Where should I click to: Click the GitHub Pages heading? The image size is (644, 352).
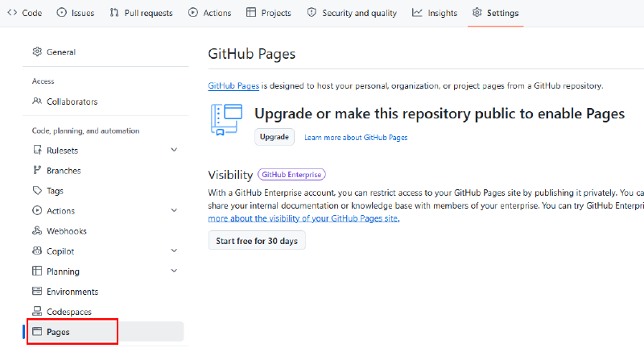[x=251, y=54]
